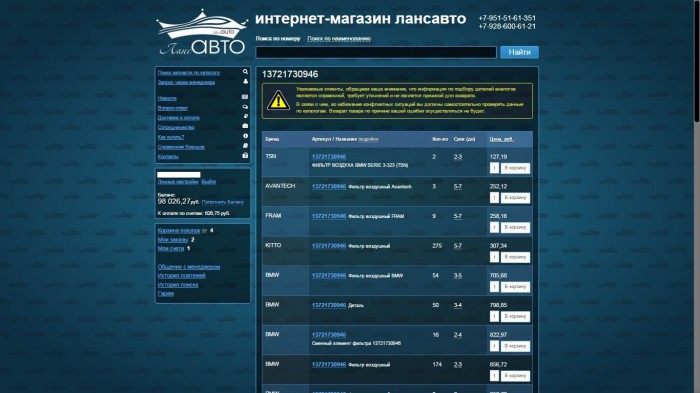Click quantity field in FRAM row
The width and height of the screenshot is (700, 393).
494,227
